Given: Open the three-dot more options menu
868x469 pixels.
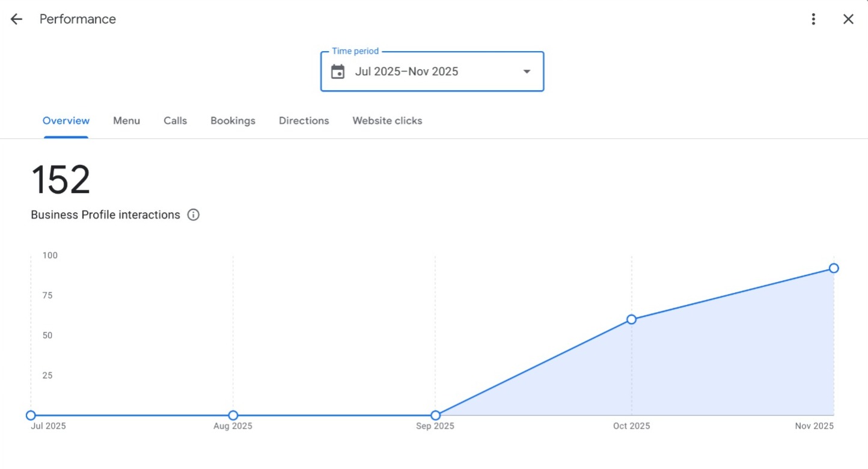Looking at the screenshot, I should click(813, 19).
